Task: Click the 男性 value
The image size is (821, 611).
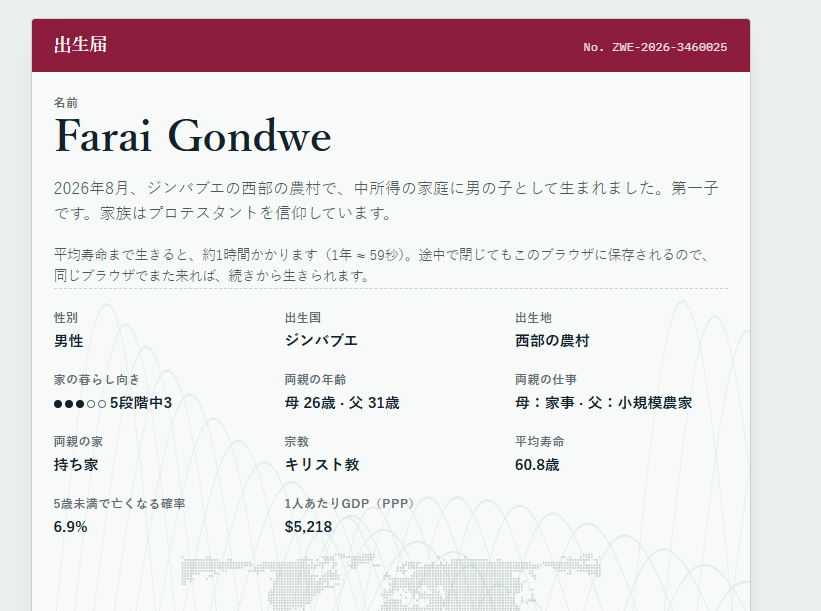Action: (69, 341)
